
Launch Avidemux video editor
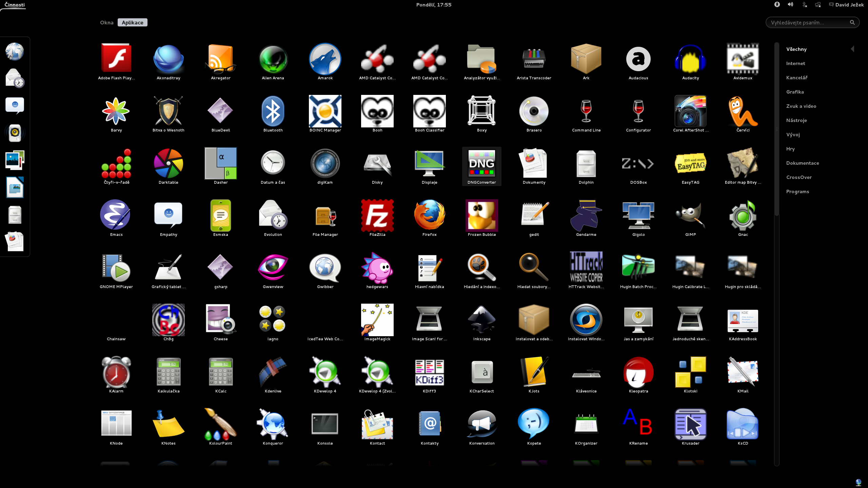click(743, 62)
